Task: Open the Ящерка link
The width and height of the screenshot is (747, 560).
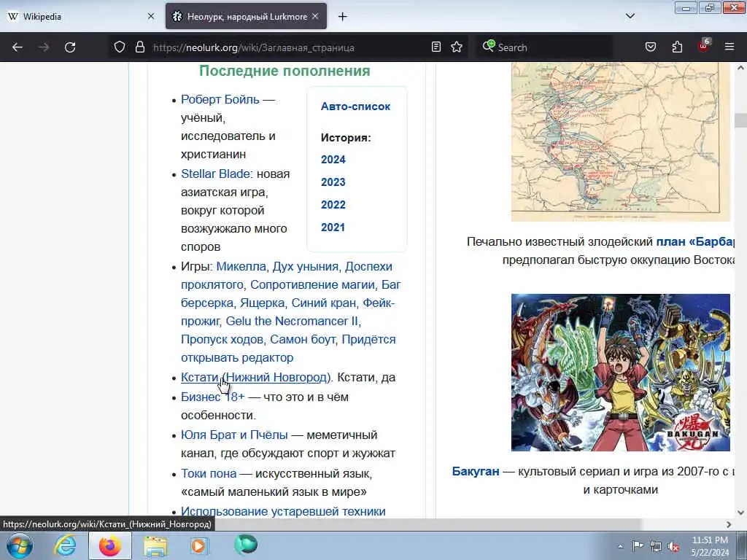Action: (x=262, y=303)
